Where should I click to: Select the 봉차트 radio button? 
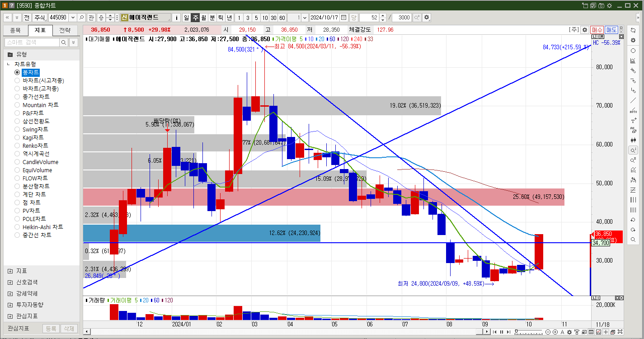pos(17,72)
